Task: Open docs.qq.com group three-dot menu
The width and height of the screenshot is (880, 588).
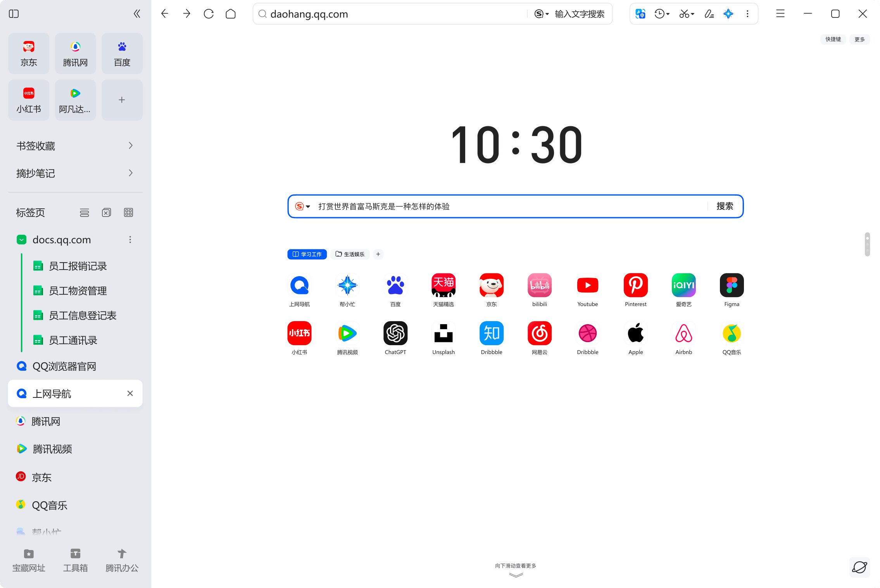Action: [x=130, y=240]
